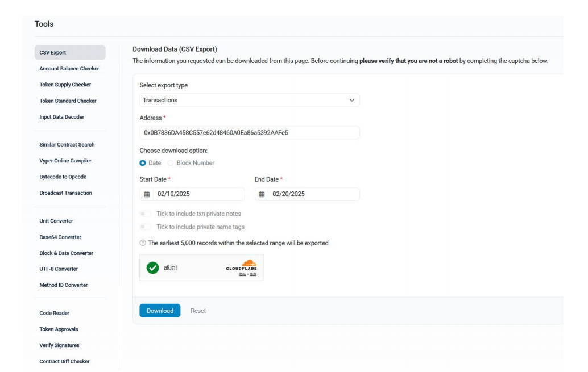Select the Date download option
This screenshot has height=372, width=588.
(x=143, y=163)
